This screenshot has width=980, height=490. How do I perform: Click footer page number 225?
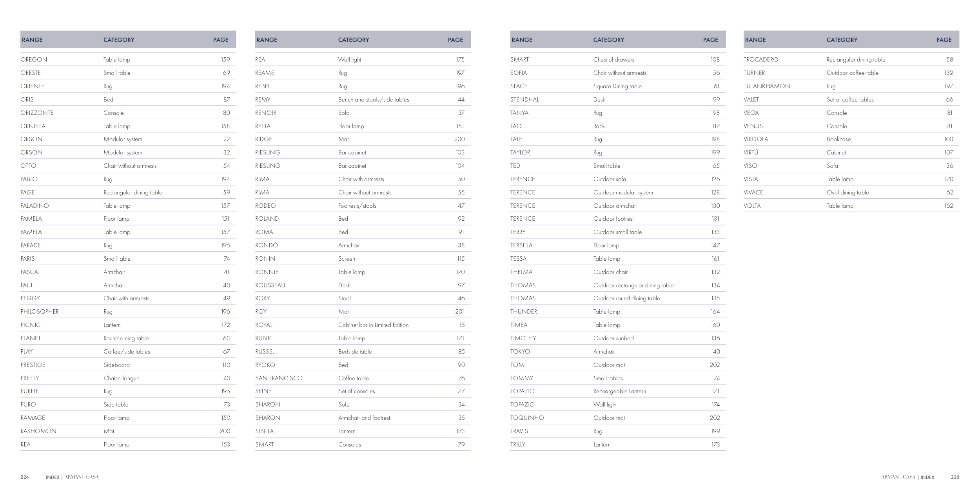955,477
